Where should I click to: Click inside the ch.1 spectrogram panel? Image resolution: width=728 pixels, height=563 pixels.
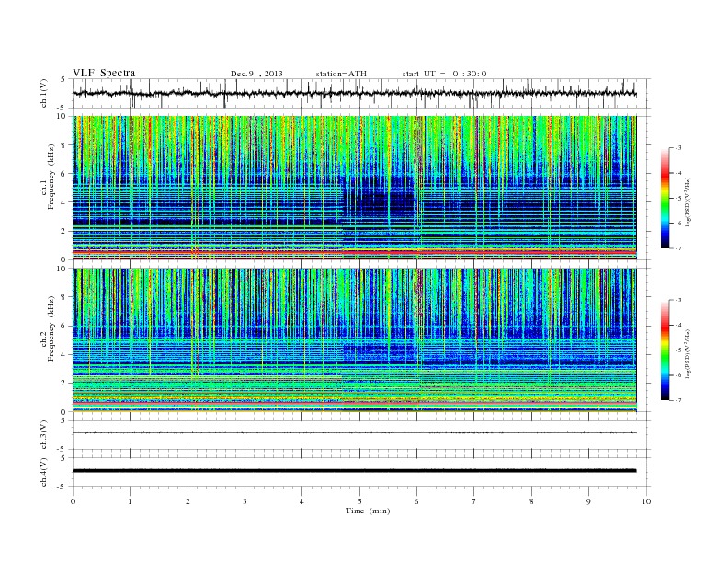click(x=354, y=188)
